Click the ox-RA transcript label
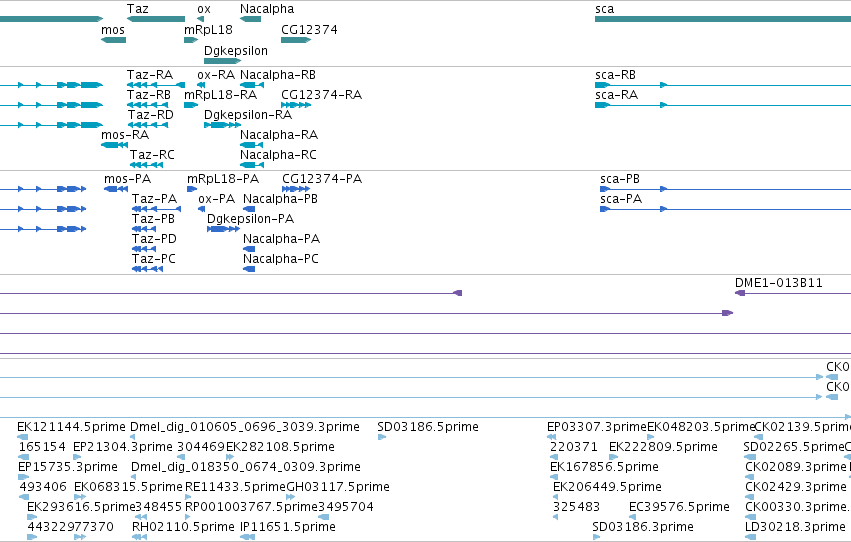851x542 pixels. tap(216, 75)
